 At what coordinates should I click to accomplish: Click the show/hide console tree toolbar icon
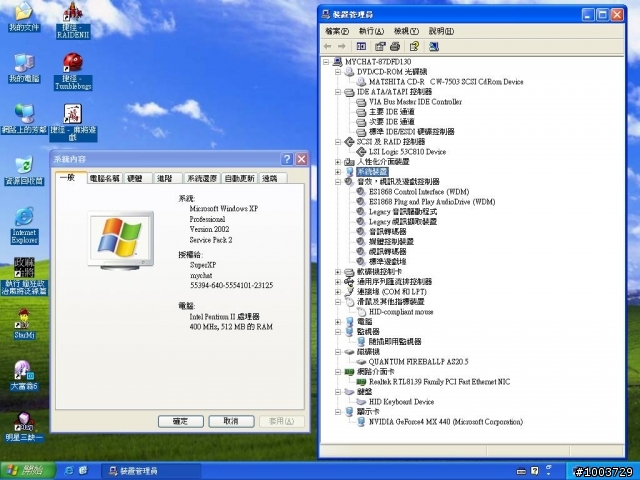(361, 47)
